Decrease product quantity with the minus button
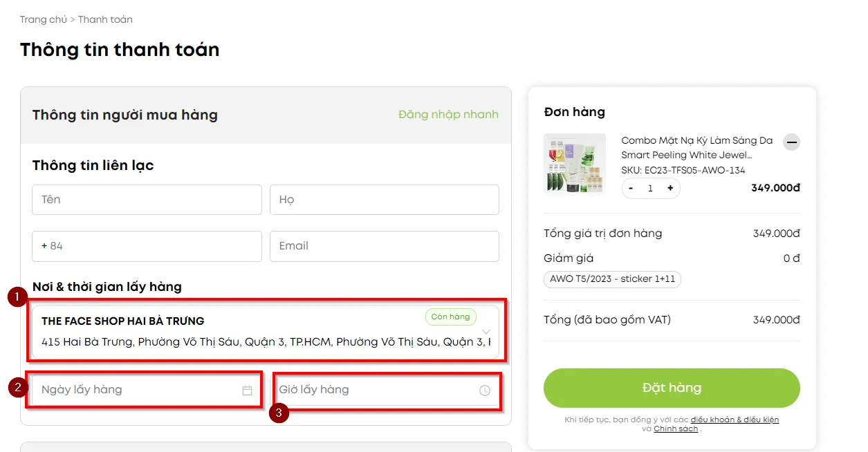Viewport: 868px width, 452px height. coord(631,188)
